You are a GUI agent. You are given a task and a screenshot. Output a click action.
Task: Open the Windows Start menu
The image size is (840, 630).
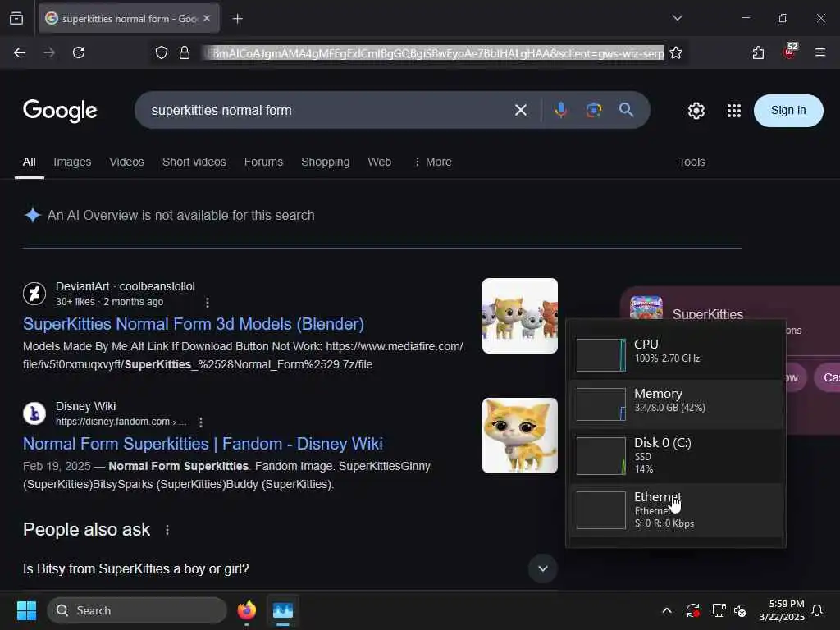click(x=26, y=610)
